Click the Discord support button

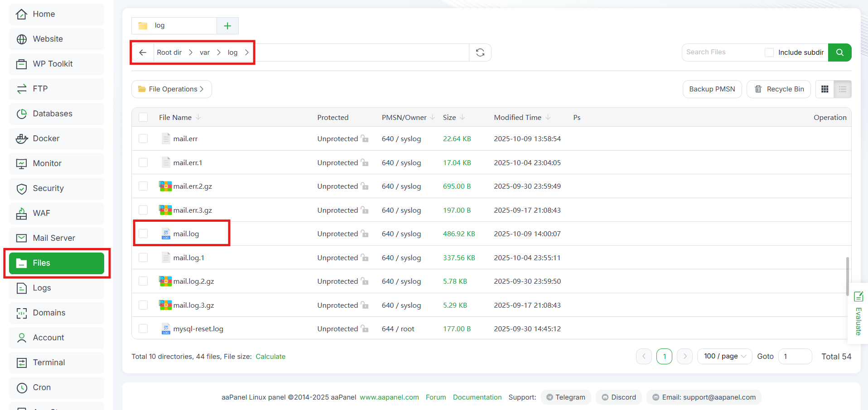[x=619, y=397]
